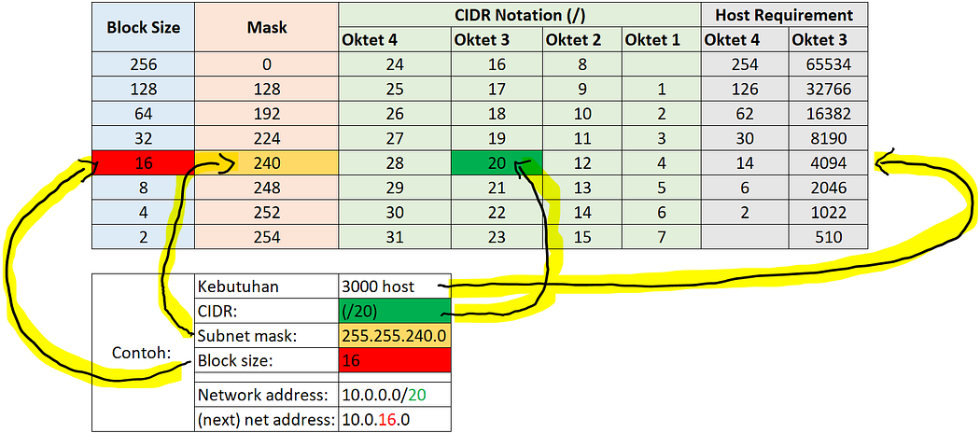Select the 'Contoh:' label cell
The image size is (980, 433).
(x=143, y=353)
